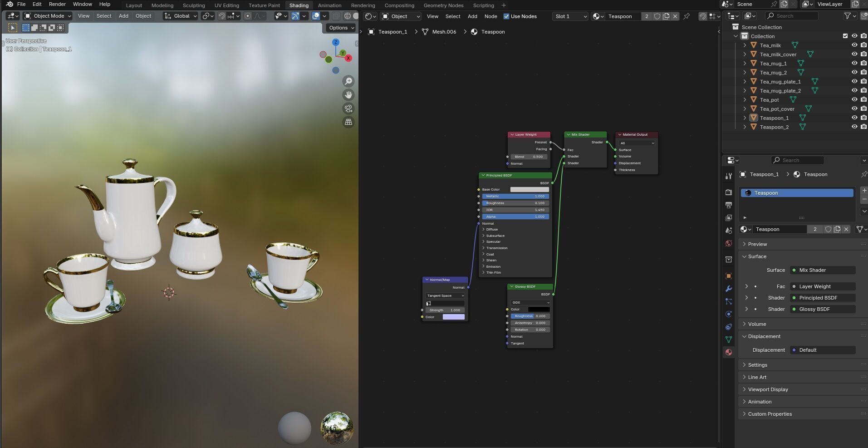Open the Tool properties tab
868x448 pixels.
[x=729, y=176]
